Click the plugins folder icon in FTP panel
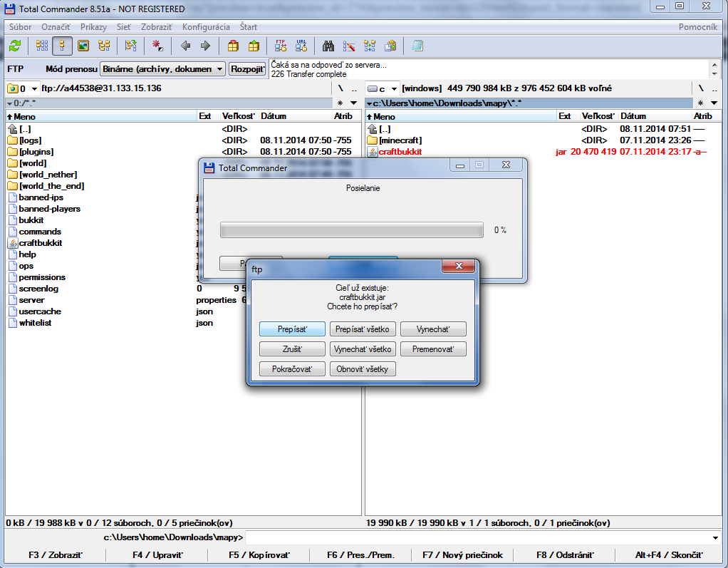728x568 pixels. click(x=13, y=152)
